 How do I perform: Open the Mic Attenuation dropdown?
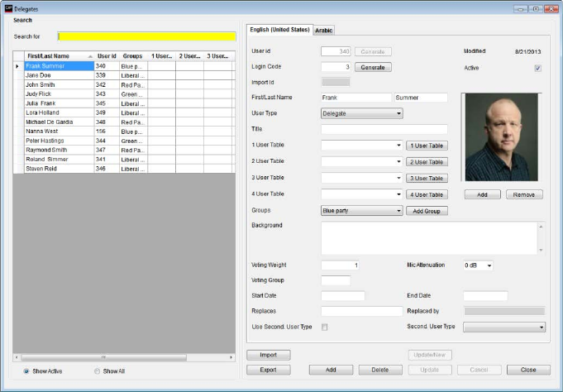[478, 265]
